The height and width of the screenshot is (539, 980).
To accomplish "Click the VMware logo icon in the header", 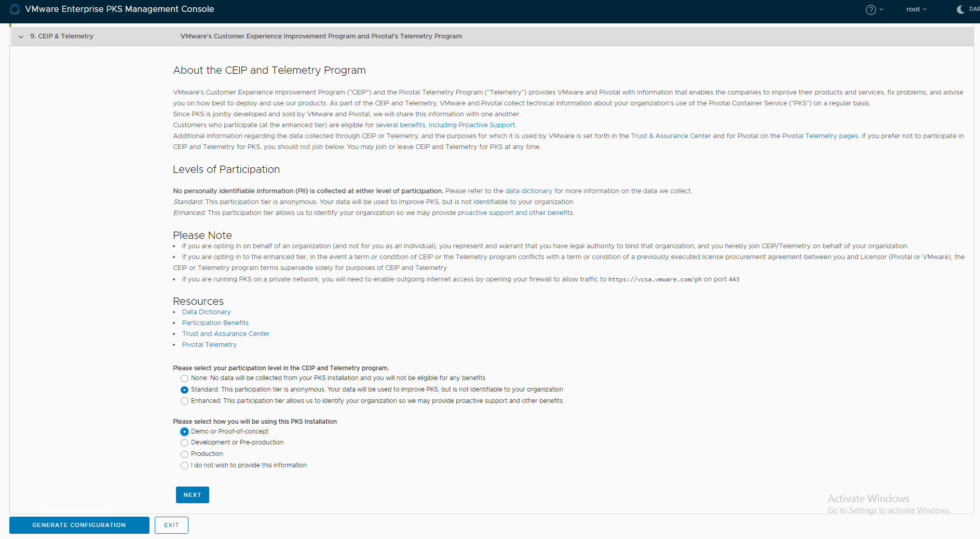I will 15,9.
